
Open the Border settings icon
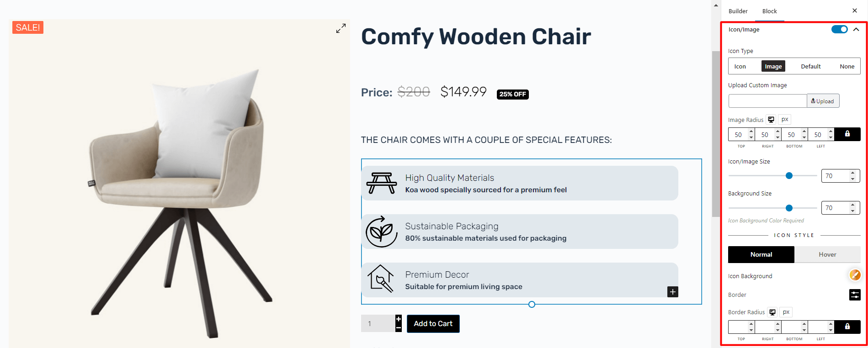tap(855, 295)
